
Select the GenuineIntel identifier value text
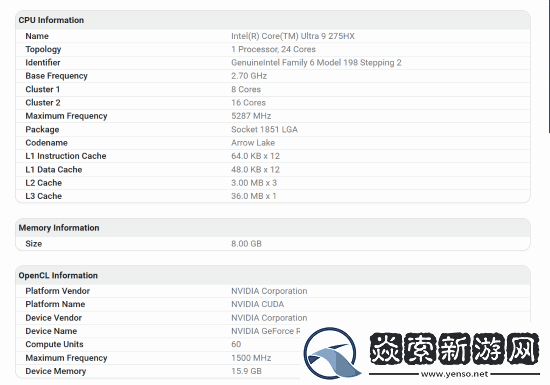316,63
